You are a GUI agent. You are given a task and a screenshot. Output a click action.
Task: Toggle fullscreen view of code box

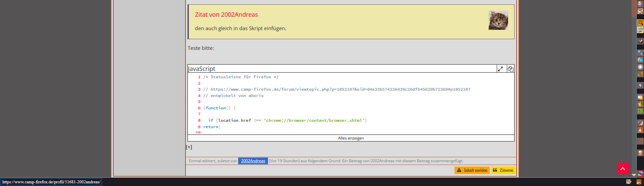pyautogui.click(x=500, y=69)
